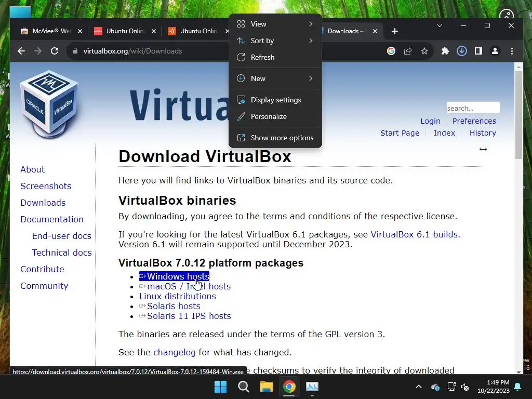Open the taskbar Search icon
This screenshot has height=399, width=532.
click(x=244, y=387)
